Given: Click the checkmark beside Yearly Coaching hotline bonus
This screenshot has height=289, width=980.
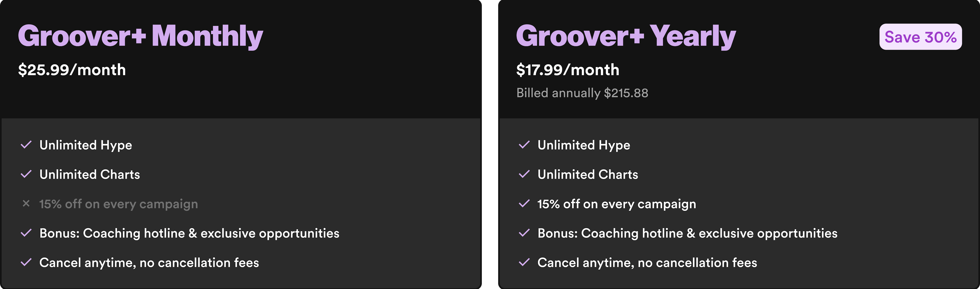Looking at the screenshot, I should (x=524, y=233).
